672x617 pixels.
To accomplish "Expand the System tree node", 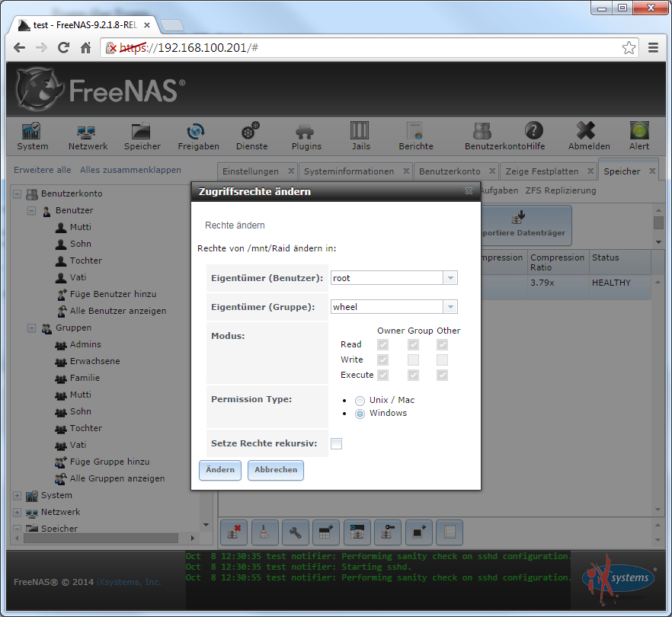I will [x=17, y=495].
